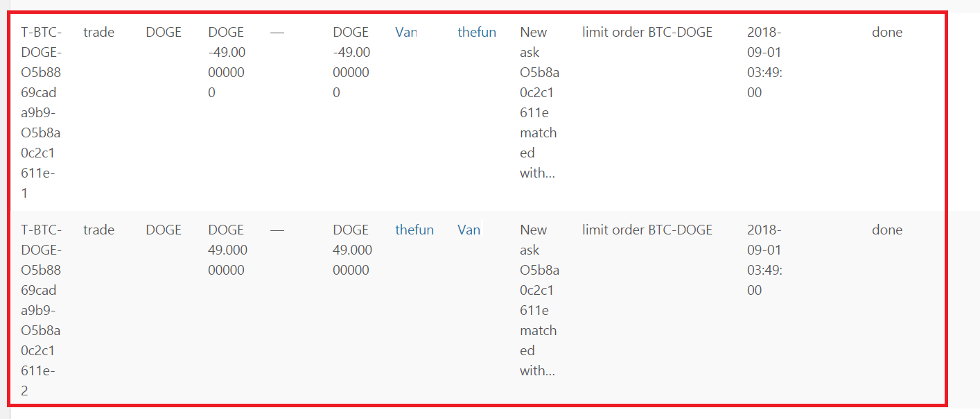The width and height of the screenshot is (980, 419).
Task: Click the truncated 'New ask' description in second row
Action: (539, 300)
